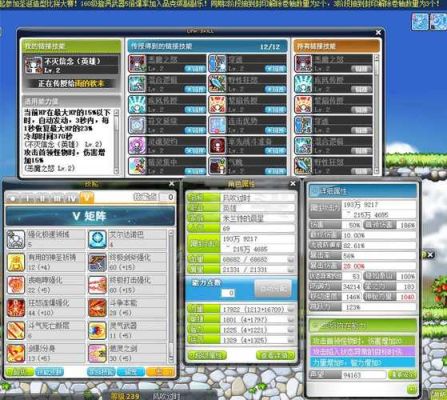Click the 灵魂契约 link skill icon
Image resolution: width=447 pixels, height=400 pixels.
pos(137,145)
